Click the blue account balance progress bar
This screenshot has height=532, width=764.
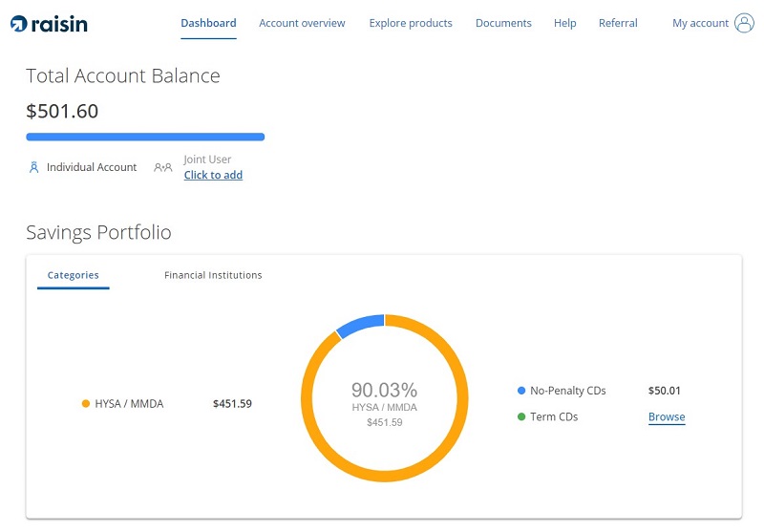click(145, 137)
